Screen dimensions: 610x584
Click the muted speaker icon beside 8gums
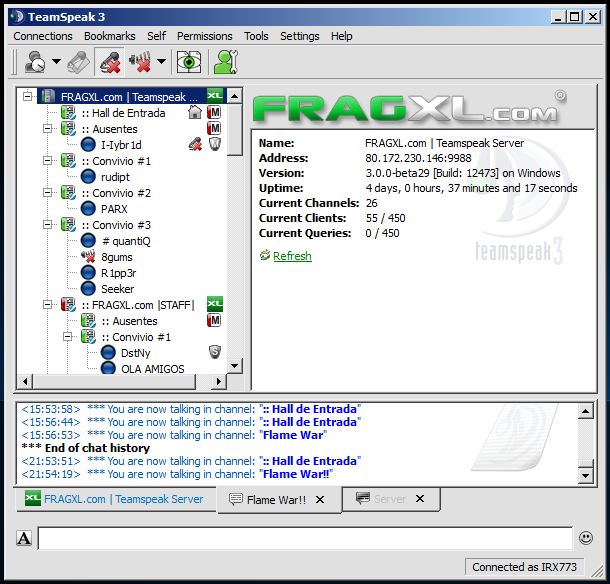pyautogui.click(x=88, y=257)
